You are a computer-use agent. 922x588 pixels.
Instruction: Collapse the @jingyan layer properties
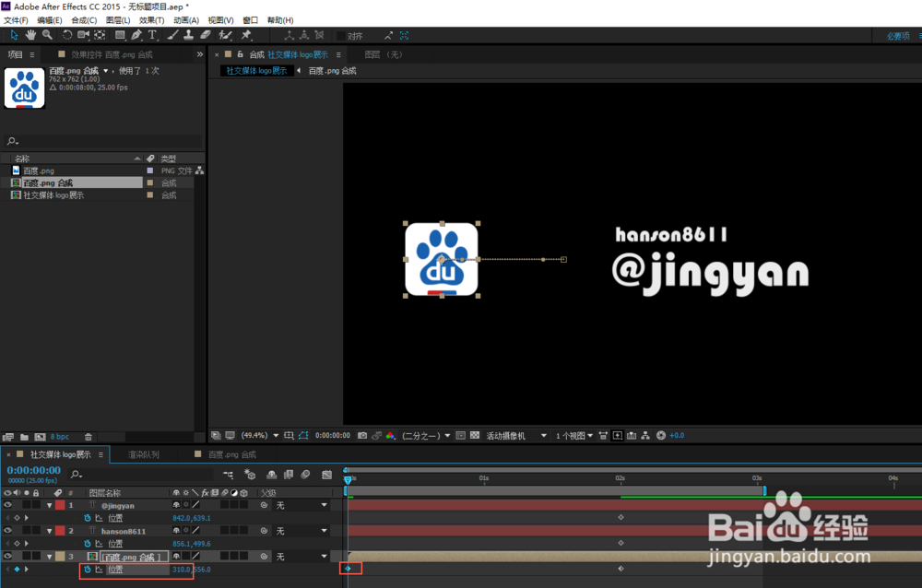(x=50, y=506)
